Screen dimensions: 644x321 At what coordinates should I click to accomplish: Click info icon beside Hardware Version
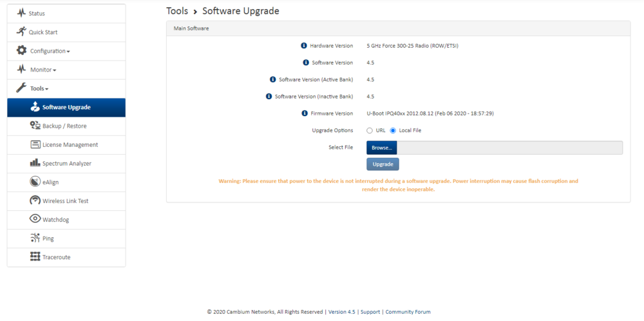pyautogui.click(x=304, y=46)
